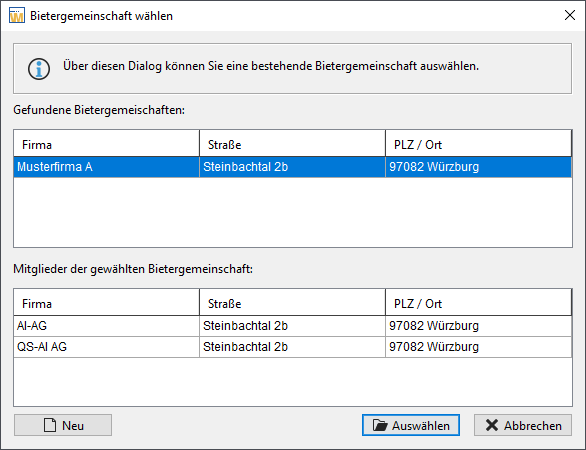
Task: Cancel the dialog with Abbrechen
Action: point(523,425)
